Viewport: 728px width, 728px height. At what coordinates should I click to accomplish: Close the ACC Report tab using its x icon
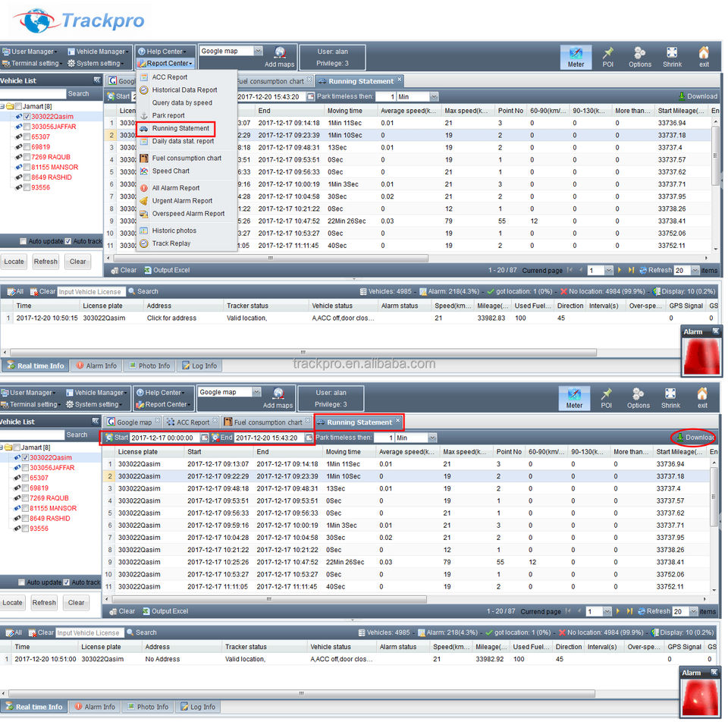215,421
